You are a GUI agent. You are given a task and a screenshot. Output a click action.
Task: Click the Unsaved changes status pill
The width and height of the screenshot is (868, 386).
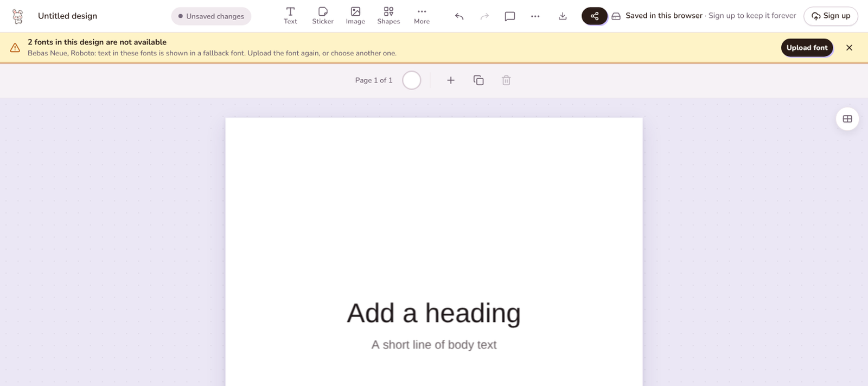[211, 16]
